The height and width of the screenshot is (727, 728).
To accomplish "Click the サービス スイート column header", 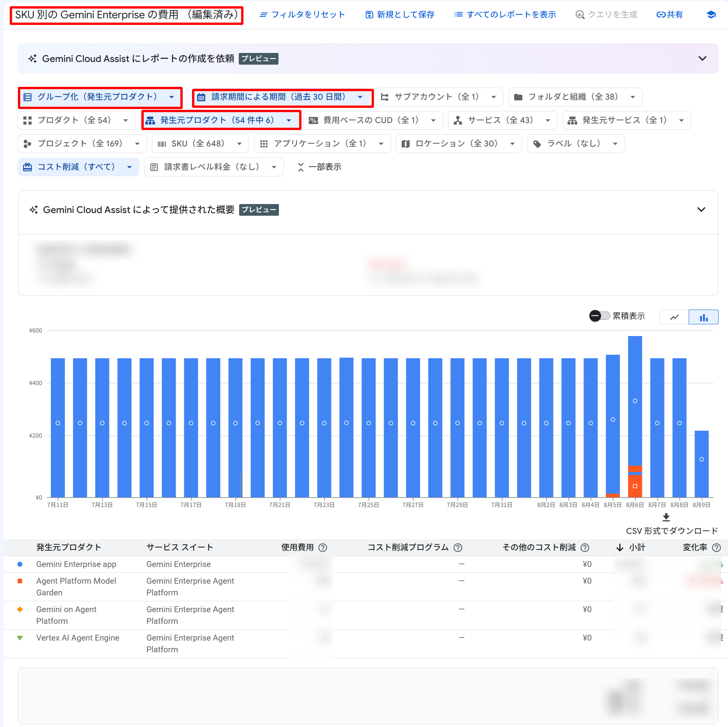I will click(180, 547).
